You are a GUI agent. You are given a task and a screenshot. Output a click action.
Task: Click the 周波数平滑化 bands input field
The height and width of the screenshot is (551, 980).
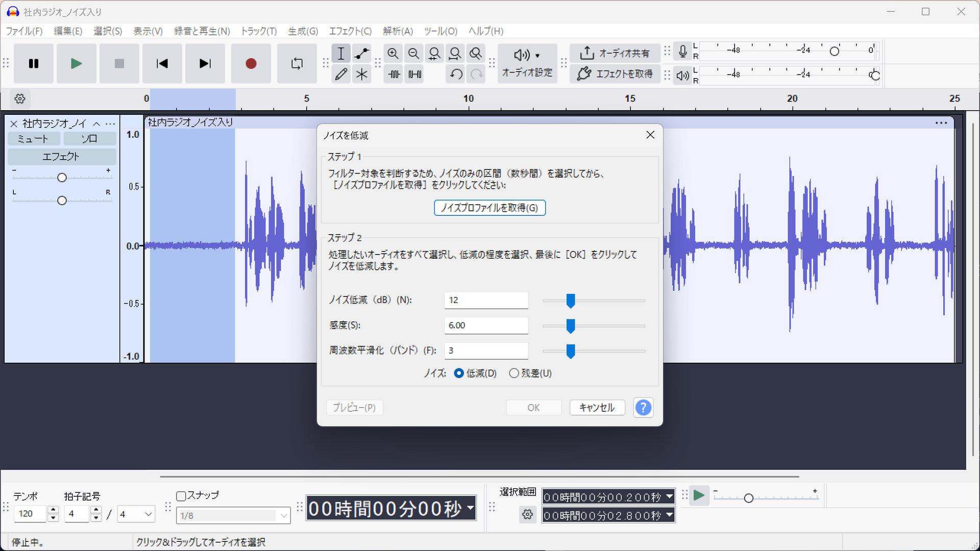tap(486, 350)
